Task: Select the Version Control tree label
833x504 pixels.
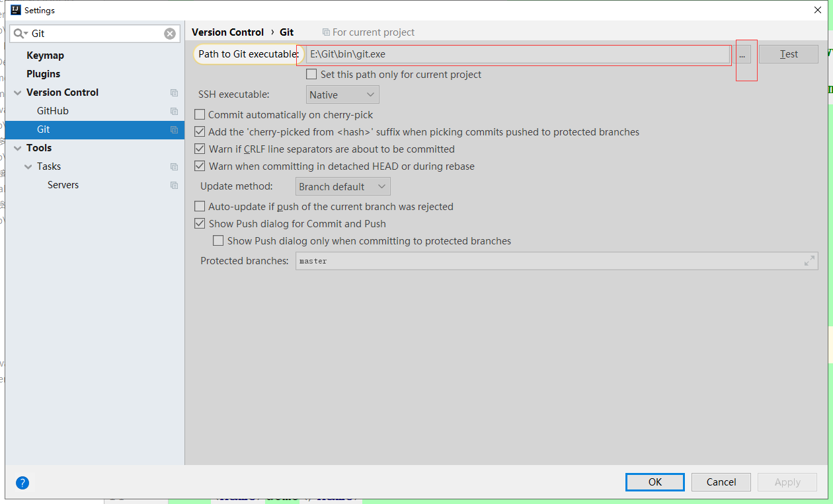Action: coord(62,92)
